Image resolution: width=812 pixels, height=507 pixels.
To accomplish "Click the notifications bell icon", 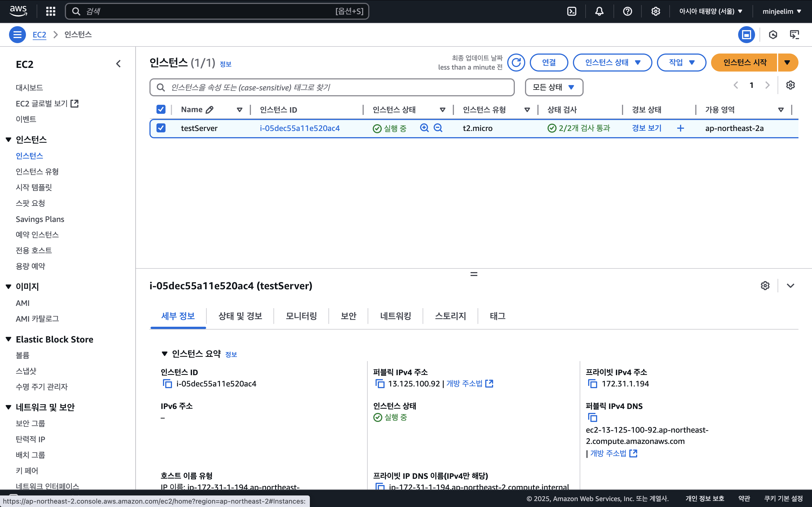I will pyautogui.click(x=599, y=11).
